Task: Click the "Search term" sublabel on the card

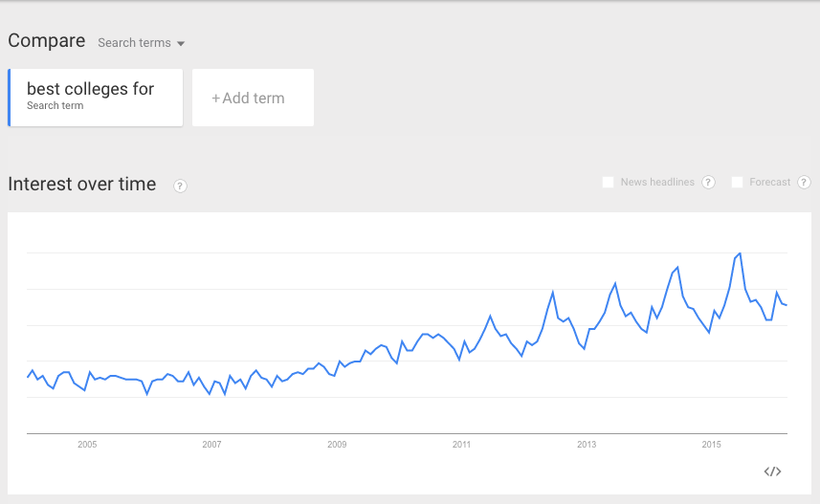Action: click(x=55, y=106)
